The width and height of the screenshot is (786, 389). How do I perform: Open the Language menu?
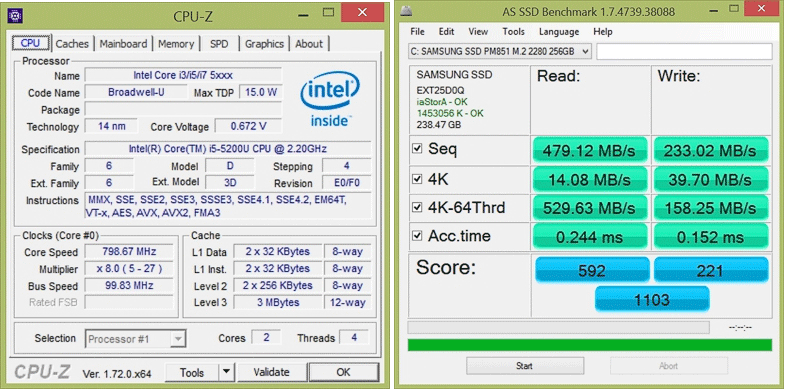[x=558, y=32]
